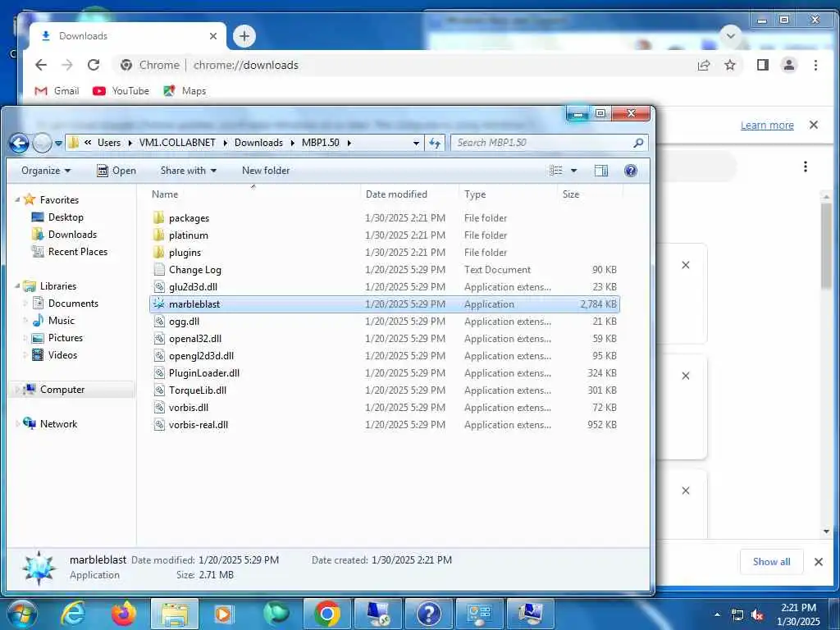Image resolution: width=840 pixels, height=630 pixels.
Task: Open Chrome share page icon
Action: 703,65
